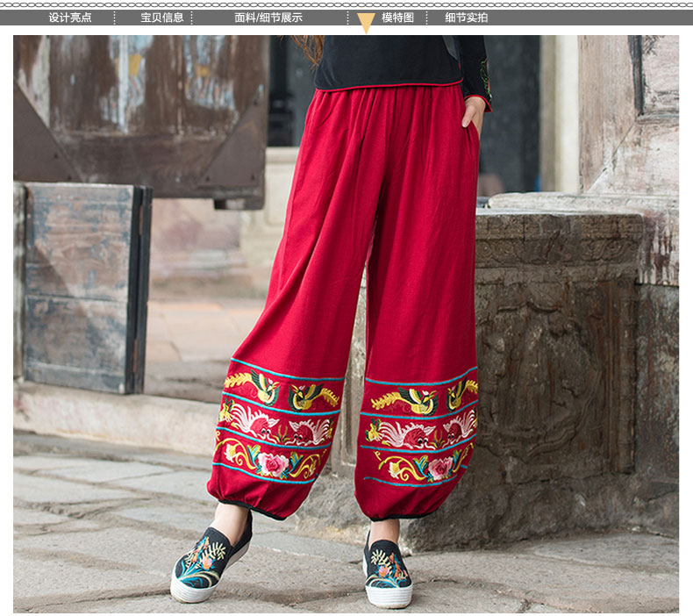
Task: Open the 细节实拍 tab
Action: 467,18
